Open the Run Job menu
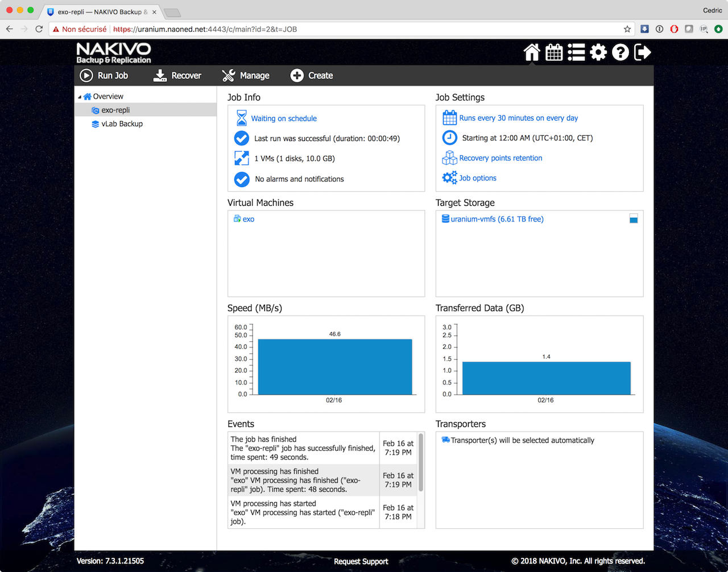Image resolution: width=728 pixels, height=572 pixels. [x=104, y=76]
